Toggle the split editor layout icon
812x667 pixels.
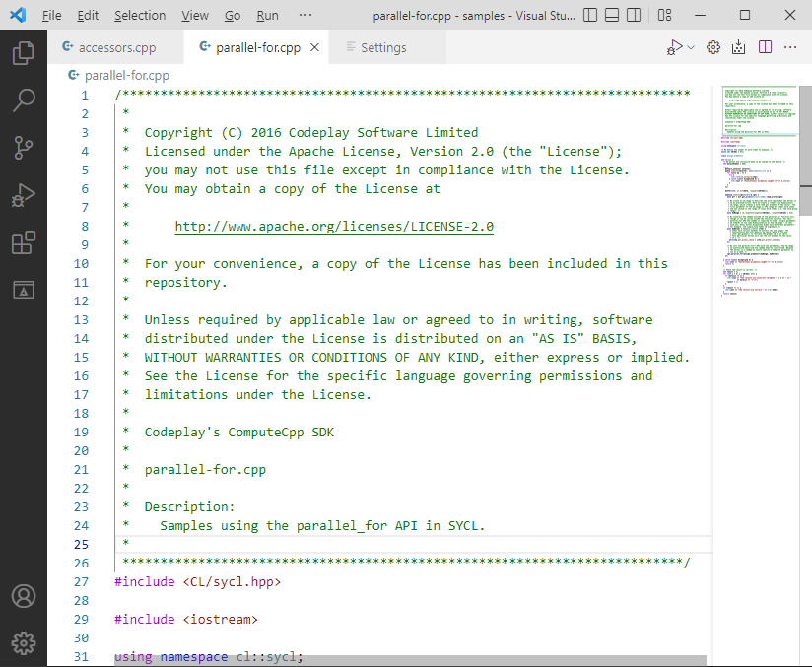coord(765,46)
